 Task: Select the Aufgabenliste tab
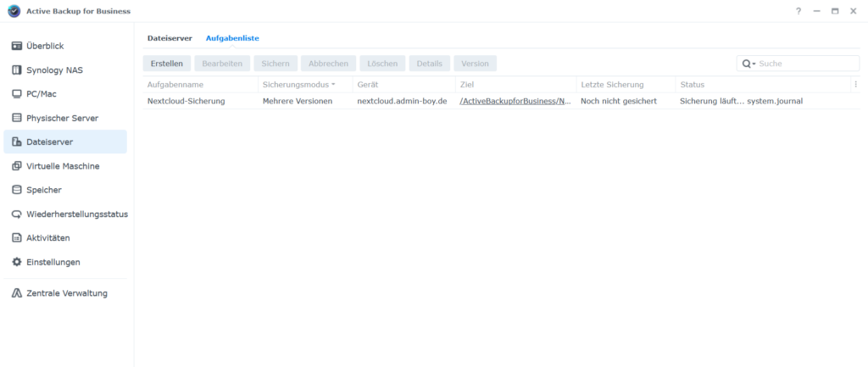pyautogui.click(x=232, y=38)
